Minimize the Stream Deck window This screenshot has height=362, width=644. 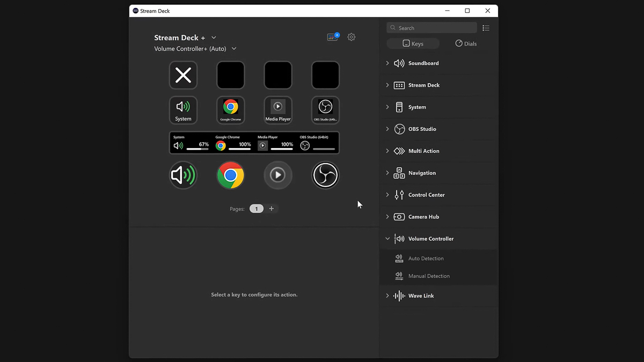(x=447, y=11)
